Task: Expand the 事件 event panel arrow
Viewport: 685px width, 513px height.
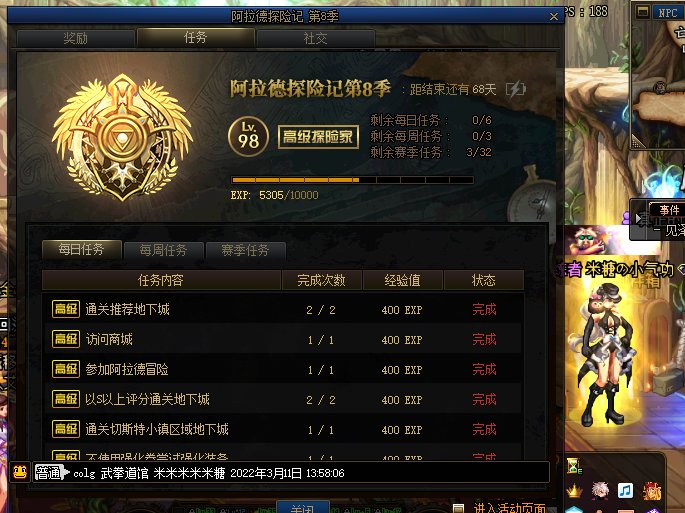Action: tap(638, 218)
